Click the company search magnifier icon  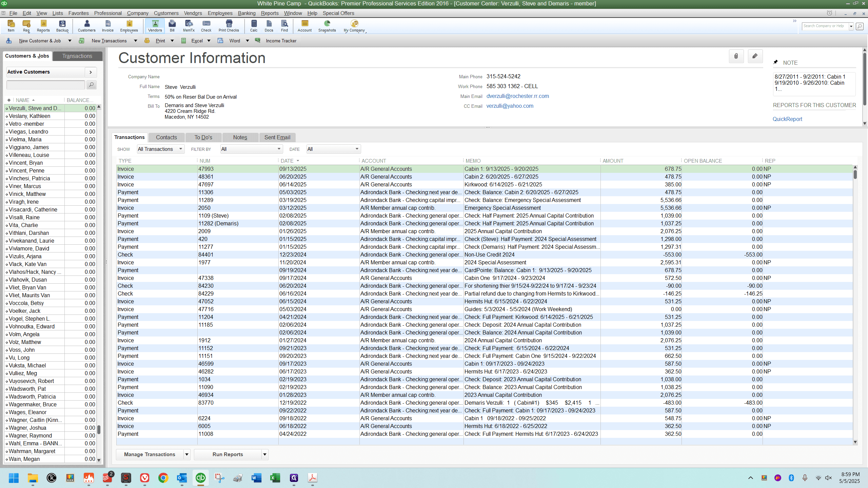(x=860, y=26)
